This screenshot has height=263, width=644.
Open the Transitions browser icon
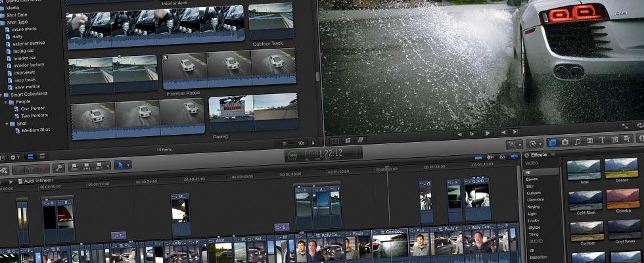pos(590,141)
